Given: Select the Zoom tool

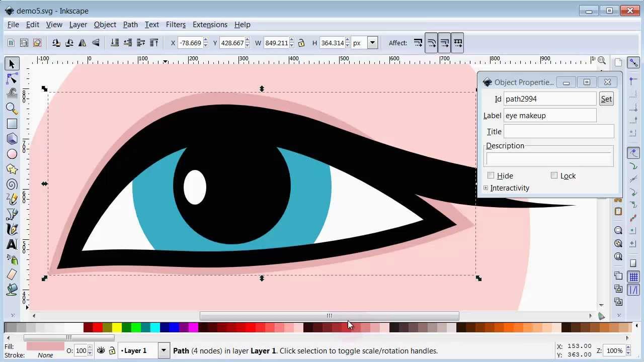Looking at the screenshot, I should coord(12,109).
